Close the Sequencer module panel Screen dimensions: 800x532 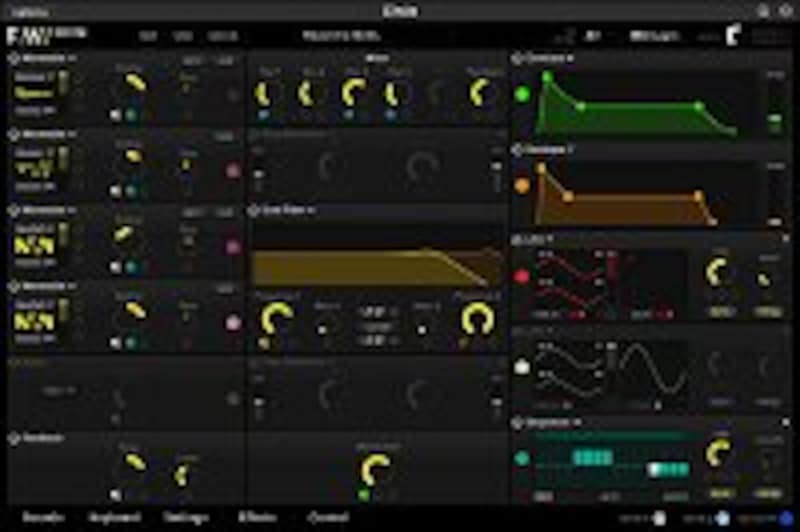click(786, 423)
